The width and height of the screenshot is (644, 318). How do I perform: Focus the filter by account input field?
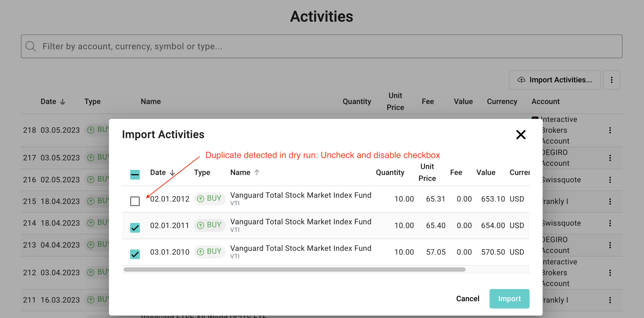tap(321, 46)
